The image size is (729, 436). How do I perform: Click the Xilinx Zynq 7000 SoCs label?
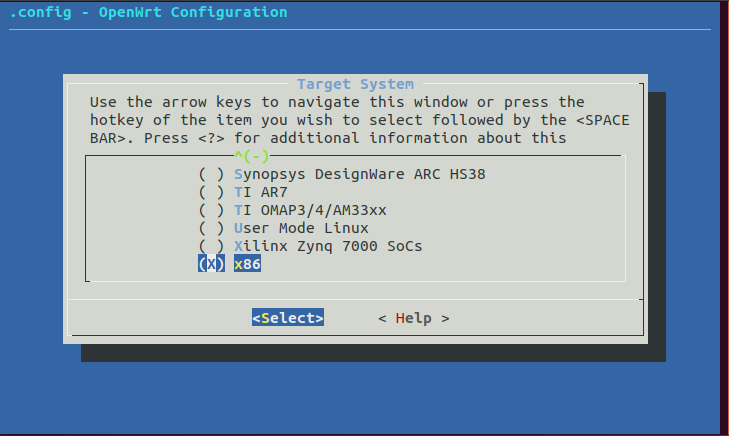coord(328,246)
